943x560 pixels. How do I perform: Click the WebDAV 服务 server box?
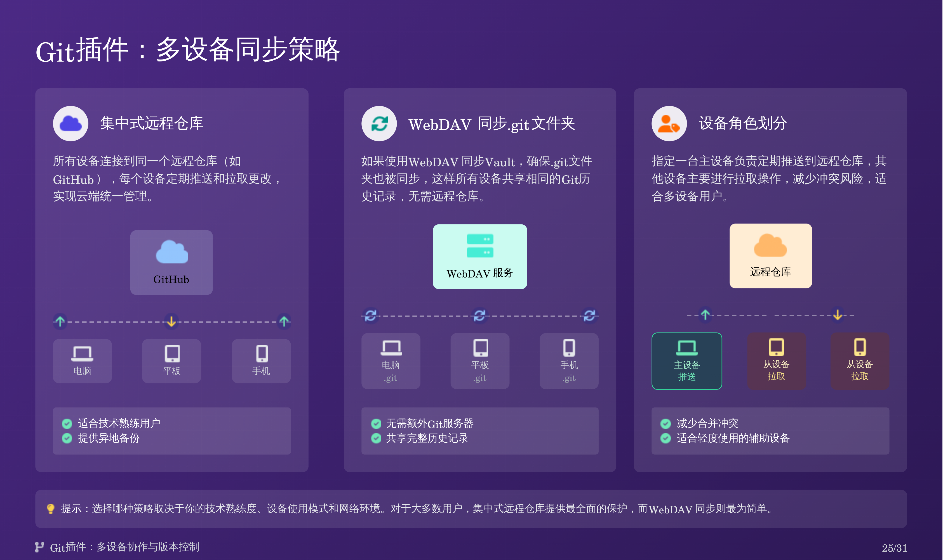pos(480,257)
